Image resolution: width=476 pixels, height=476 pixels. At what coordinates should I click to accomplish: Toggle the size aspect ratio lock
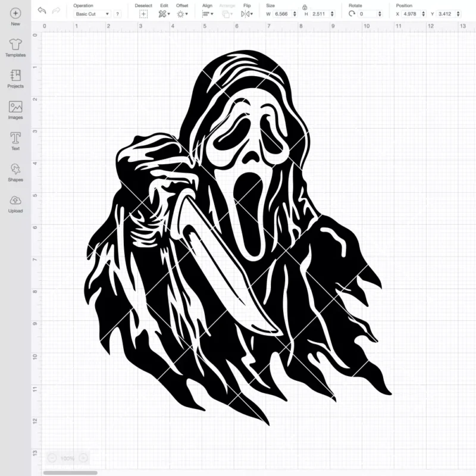coord(305,7)
